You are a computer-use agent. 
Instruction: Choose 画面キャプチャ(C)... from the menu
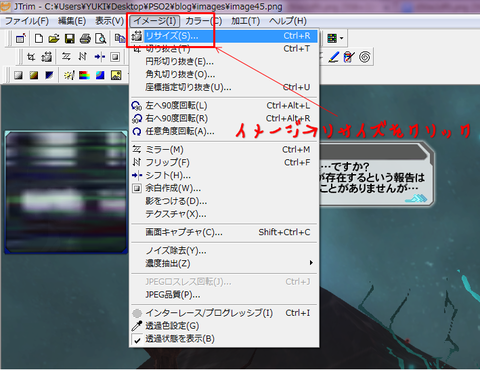click(224, 232)
